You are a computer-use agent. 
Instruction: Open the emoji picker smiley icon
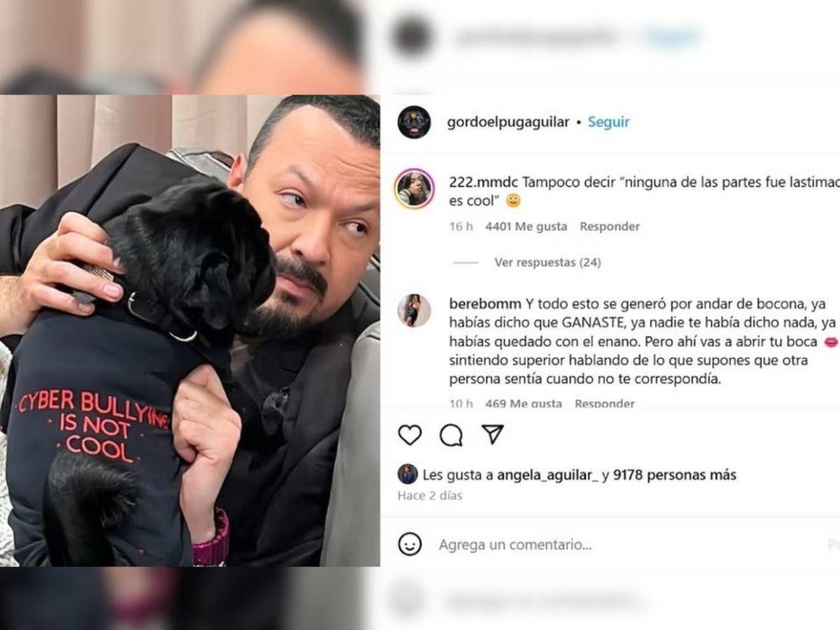click(x=409, y=544)
